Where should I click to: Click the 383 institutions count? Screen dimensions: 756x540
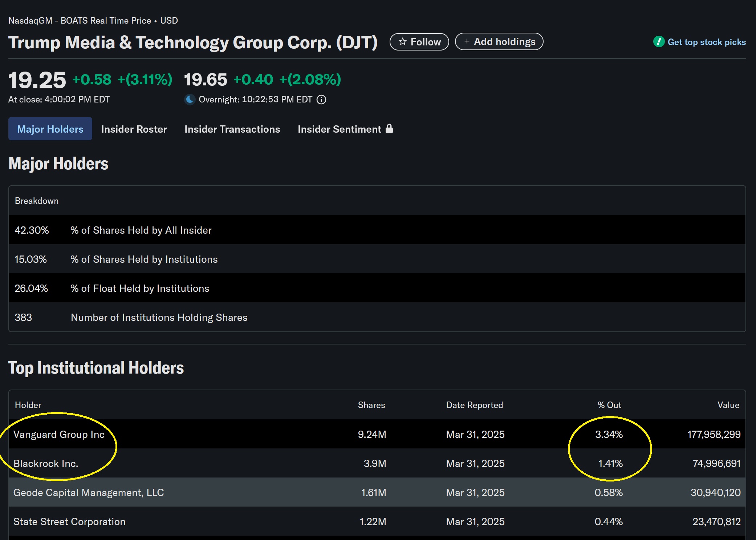[23, 317]
